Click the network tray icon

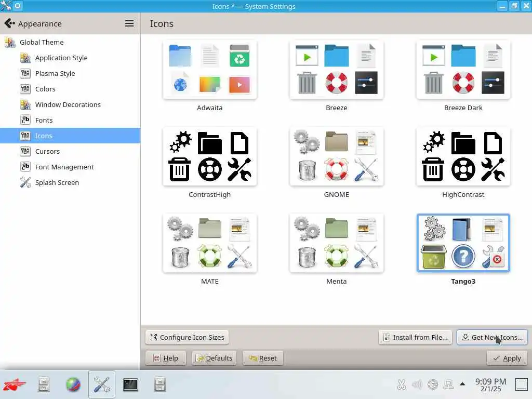448,384
